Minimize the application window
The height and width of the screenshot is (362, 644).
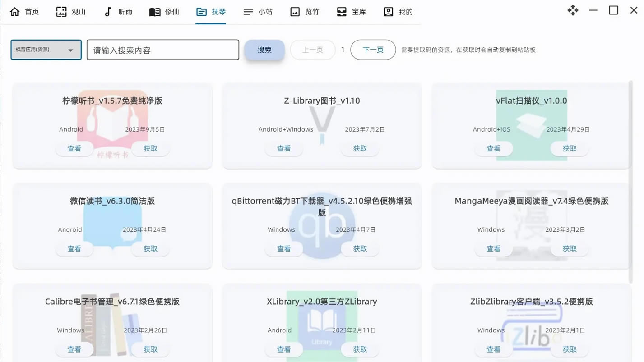click(593, 10)
